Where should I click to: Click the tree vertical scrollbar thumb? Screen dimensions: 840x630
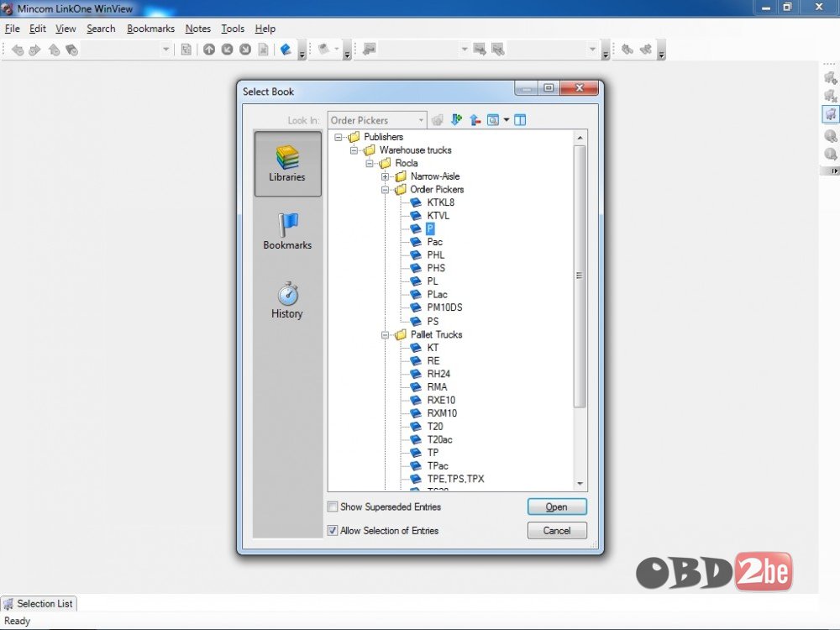(x=580, y=276)
